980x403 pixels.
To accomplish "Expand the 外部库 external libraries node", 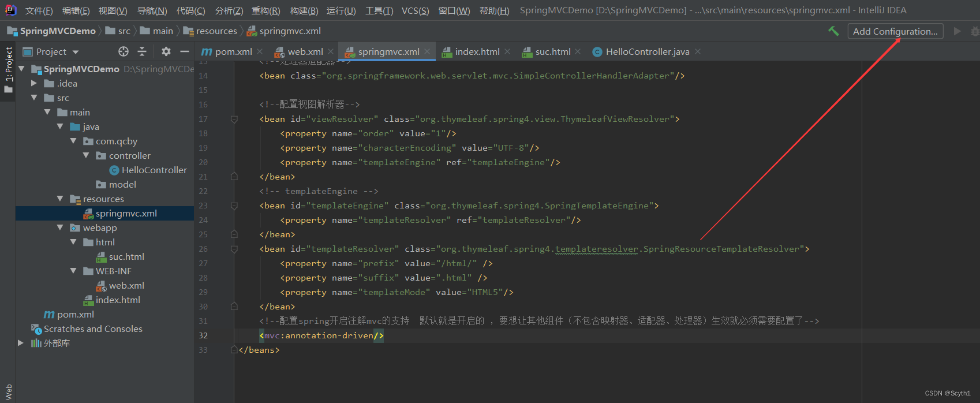I will [21, 343].
